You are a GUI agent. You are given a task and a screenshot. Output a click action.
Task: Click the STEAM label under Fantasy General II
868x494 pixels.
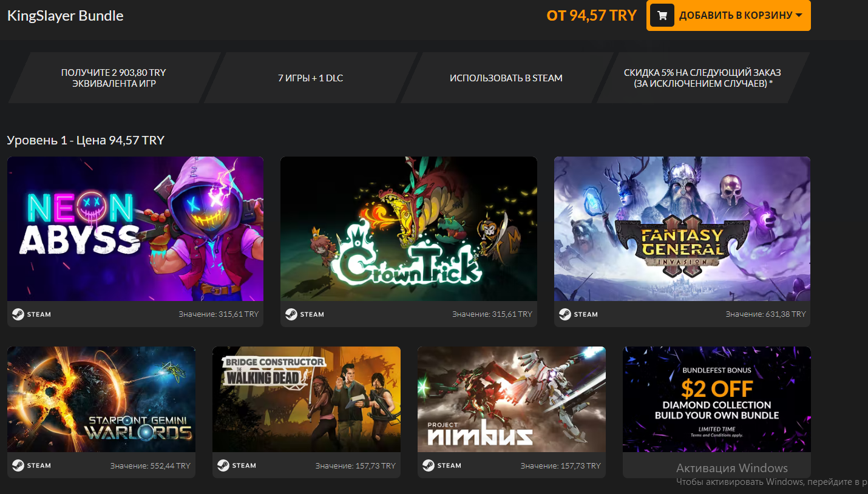586,314
